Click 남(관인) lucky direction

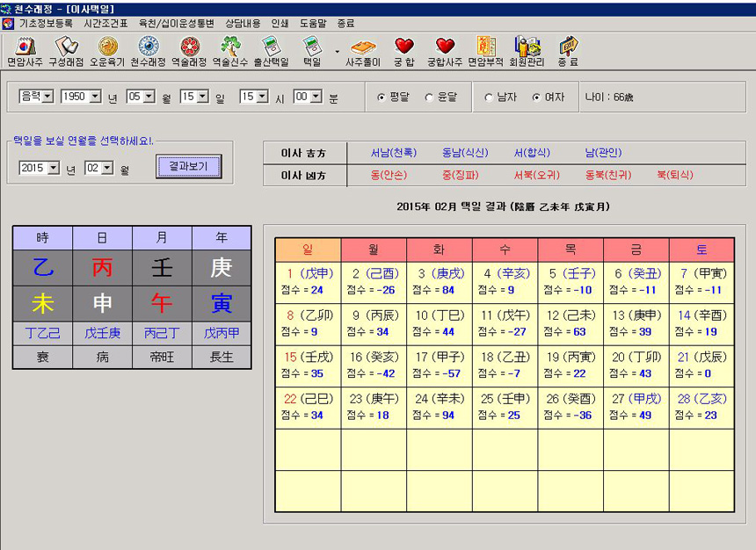[603, 153]
